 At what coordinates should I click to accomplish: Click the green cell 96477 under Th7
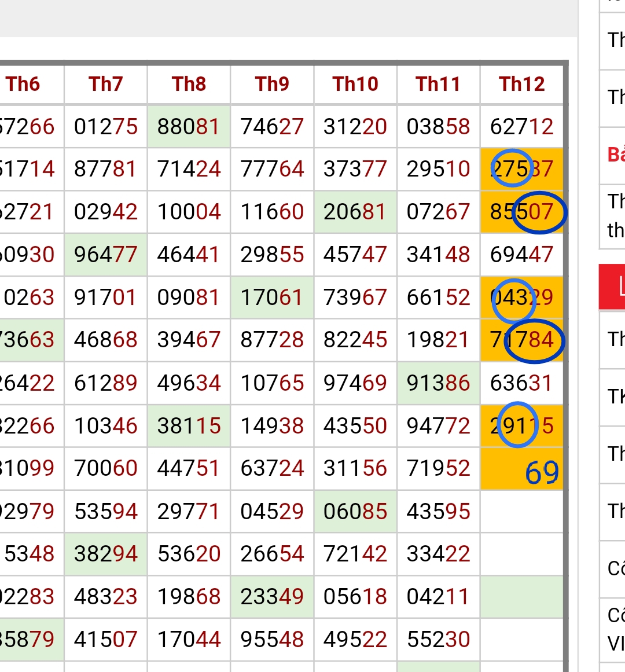tap(106, 255)
